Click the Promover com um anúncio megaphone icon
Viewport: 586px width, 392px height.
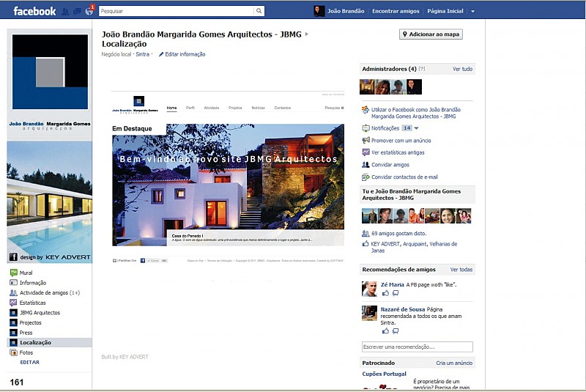[366, 141]
